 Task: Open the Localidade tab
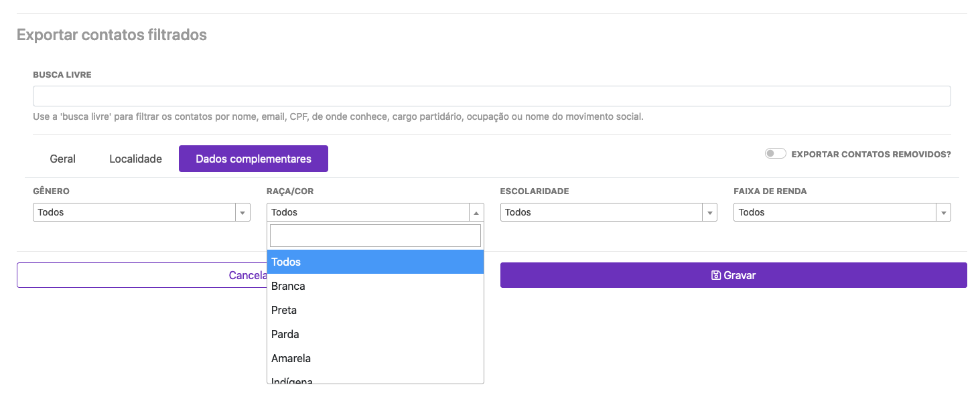[x=135, y=159]
